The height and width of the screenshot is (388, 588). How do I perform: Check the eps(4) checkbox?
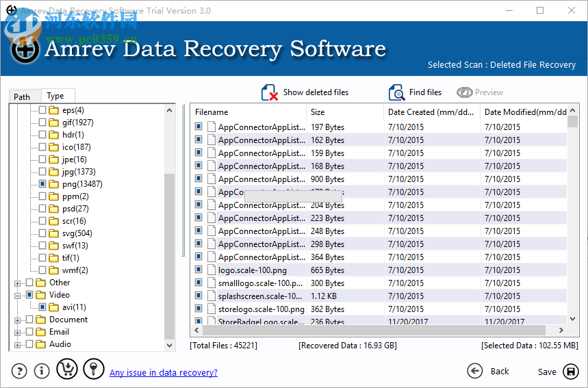pyautogui.click(x=42, y=110)
